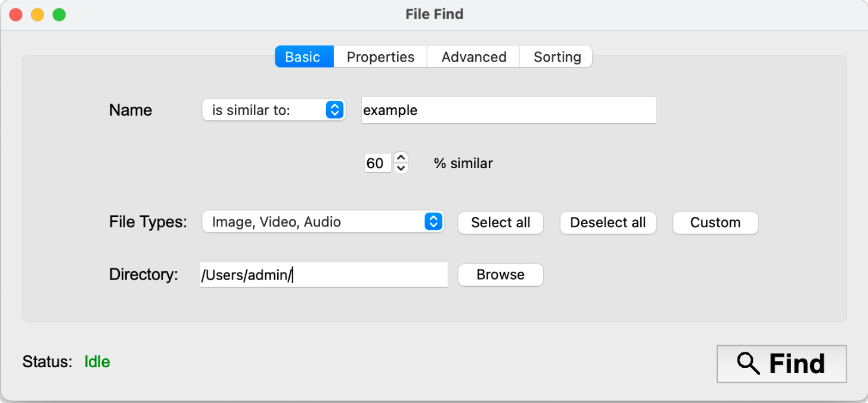
Task: Click the magnifying glass Find button
Action: pyautogui.click(x=781, y=364)
